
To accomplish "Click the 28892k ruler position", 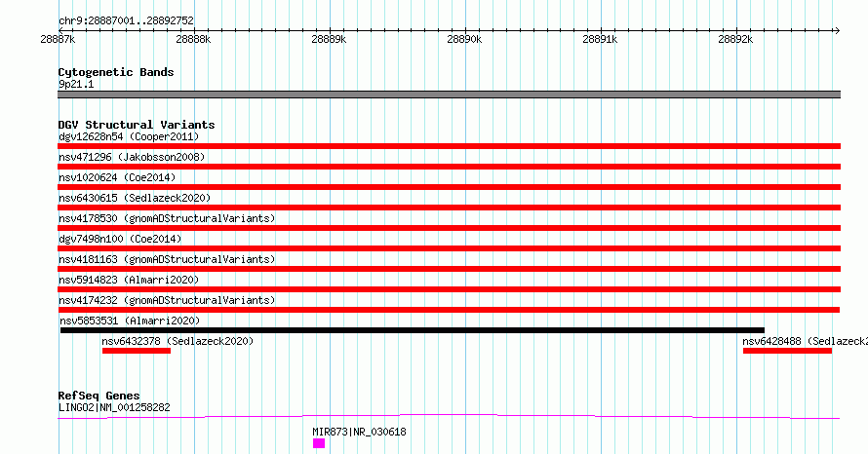I will click(x=735, y=39).
